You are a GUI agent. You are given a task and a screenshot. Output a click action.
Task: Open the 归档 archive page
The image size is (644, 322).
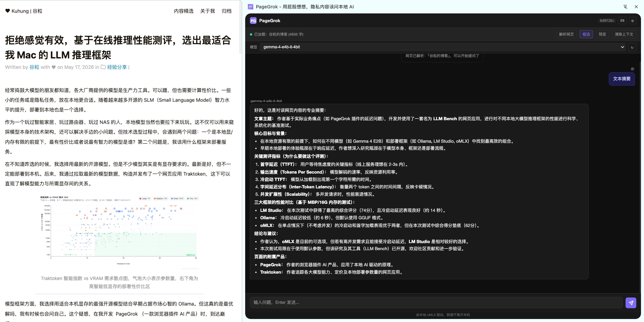click(x=227, y=11)
